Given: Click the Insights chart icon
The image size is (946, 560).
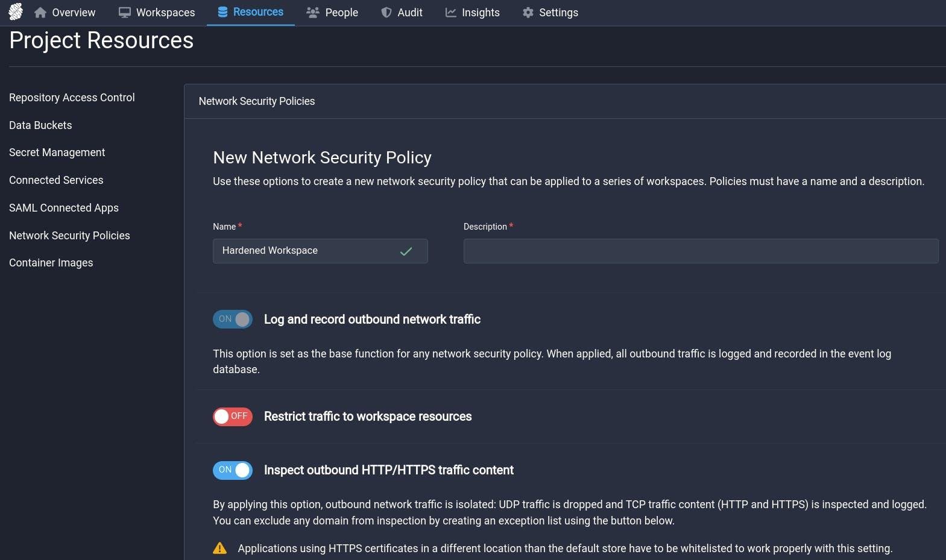Looking at the screenshot, I should (x=450, y=13).
